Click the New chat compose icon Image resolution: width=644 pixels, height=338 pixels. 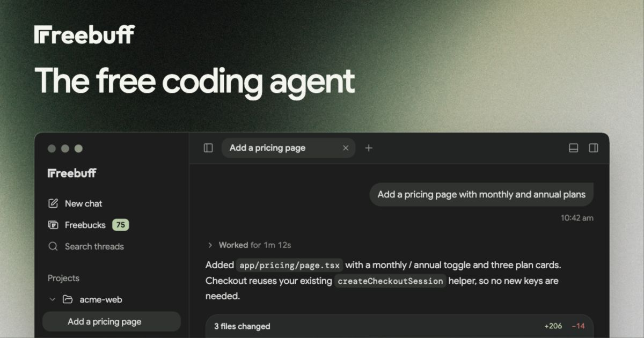point(53,203)
